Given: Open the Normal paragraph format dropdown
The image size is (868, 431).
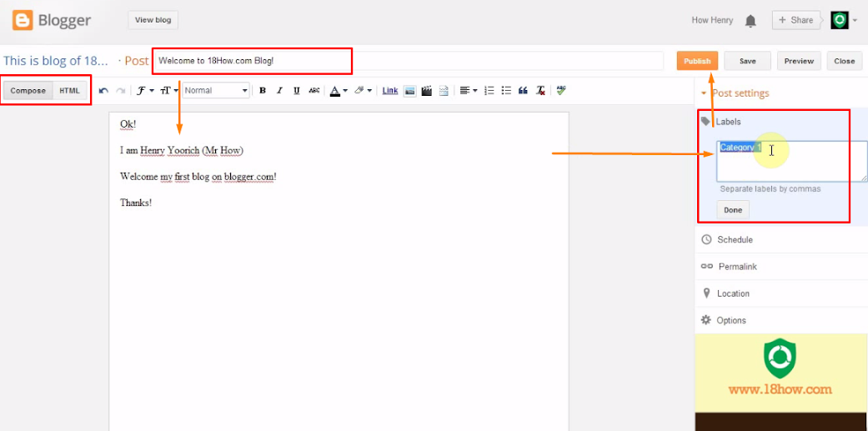Looking at the screenshot, I should (x=217, y=91).
